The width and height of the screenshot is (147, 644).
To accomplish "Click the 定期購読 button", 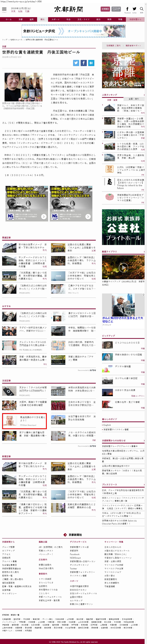I will pos(105,9).
